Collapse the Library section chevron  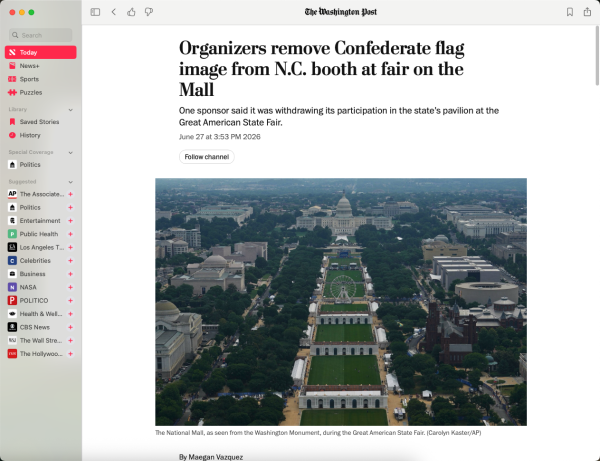pyautogui.click(x=70, y=110)
